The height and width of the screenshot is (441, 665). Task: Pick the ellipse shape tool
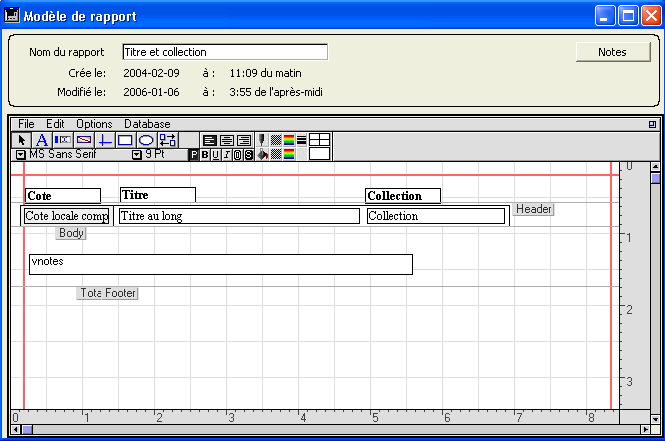[146, 140]
